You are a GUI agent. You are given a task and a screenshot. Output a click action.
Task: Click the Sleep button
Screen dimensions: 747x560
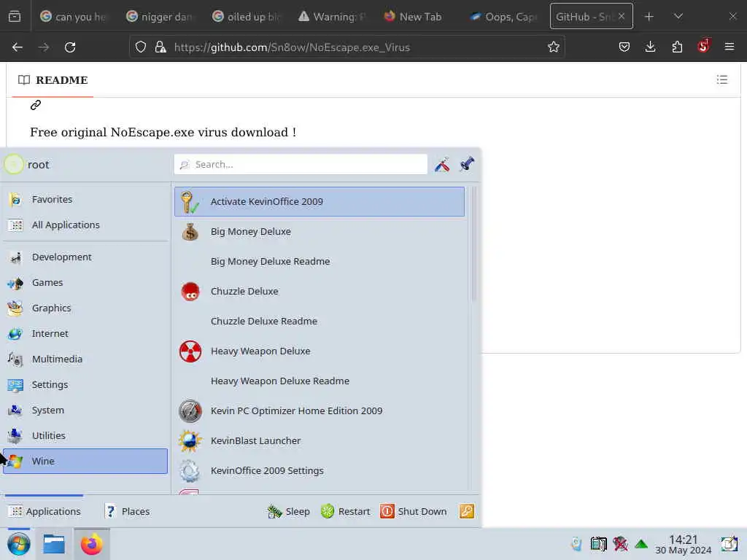289,511
